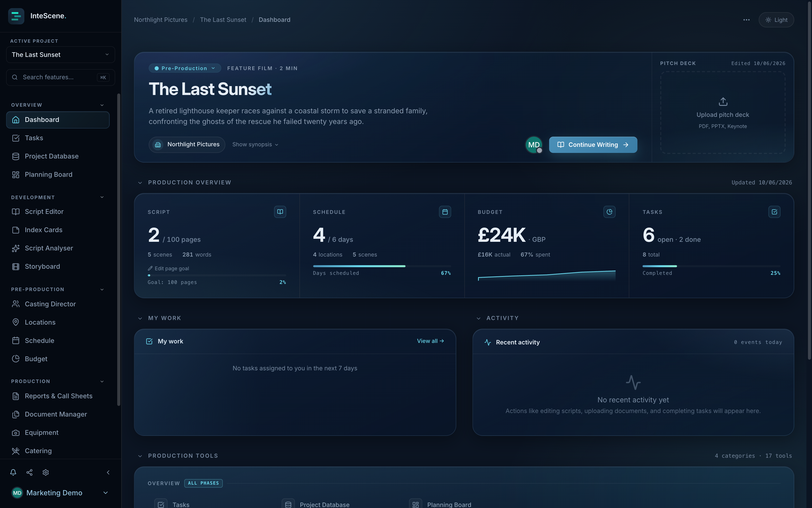Open Index Cards

(58, 230)
